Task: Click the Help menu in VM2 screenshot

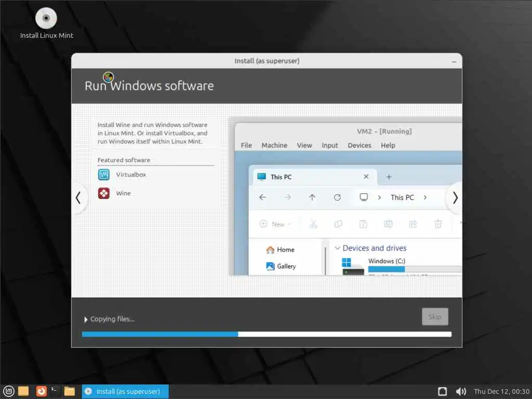Action: tap(388, 145)
